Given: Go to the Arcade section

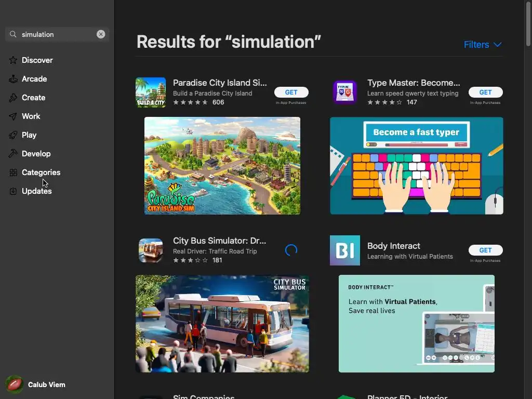Looking at the screenshot, I should click(34, 79).
